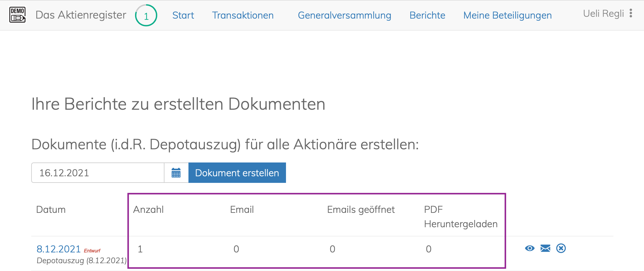Click the Email column header
644x271 pixels.
click(x=242, y=210)
